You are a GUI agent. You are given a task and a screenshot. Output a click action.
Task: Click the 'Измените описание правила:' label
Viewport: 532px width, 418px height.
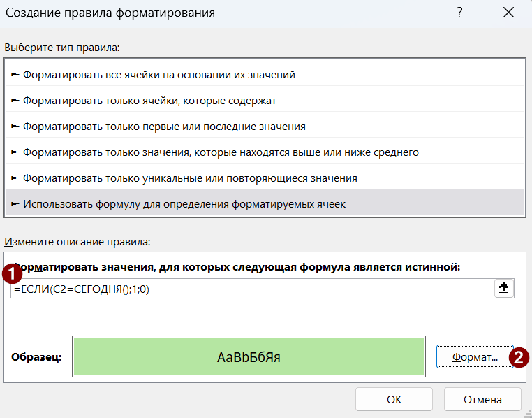pos(77,242)
